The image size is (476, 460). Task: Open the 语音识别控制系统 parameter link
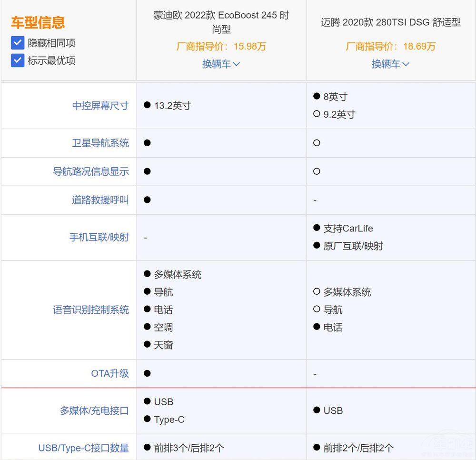pyautogui.click(x=90, y=310)
